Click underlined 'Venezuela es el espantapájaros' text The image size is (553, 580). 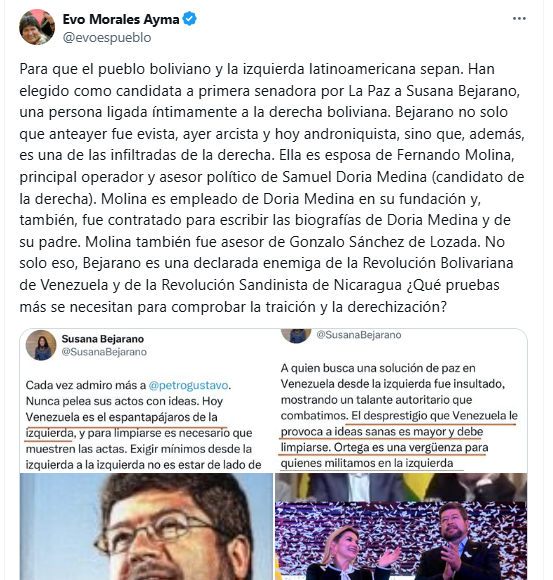(x=121, y=417)
